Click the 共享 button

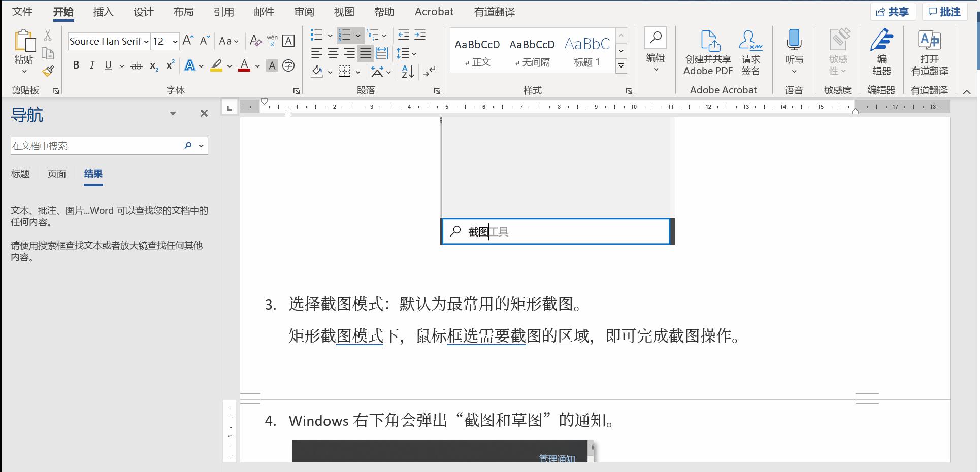pos(893,11)
